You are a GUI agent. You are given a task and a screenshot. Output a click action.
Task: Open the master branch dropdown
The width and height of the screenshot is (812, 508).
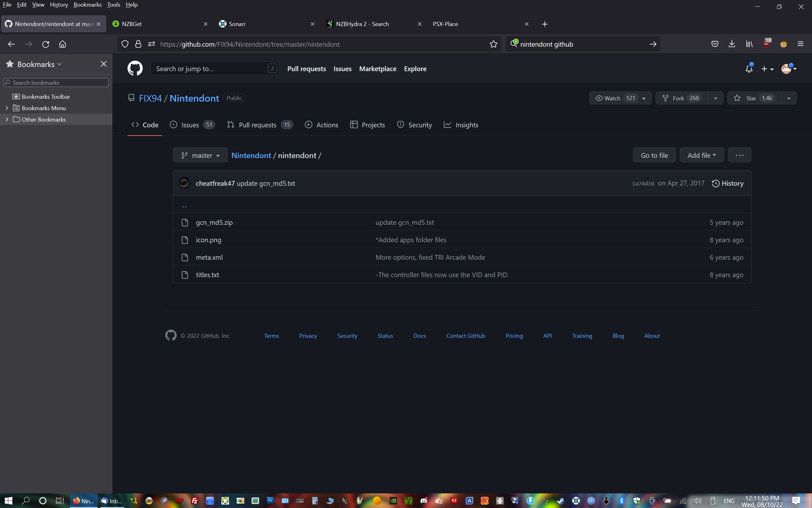pyautogui.click(x=200, y=155)
